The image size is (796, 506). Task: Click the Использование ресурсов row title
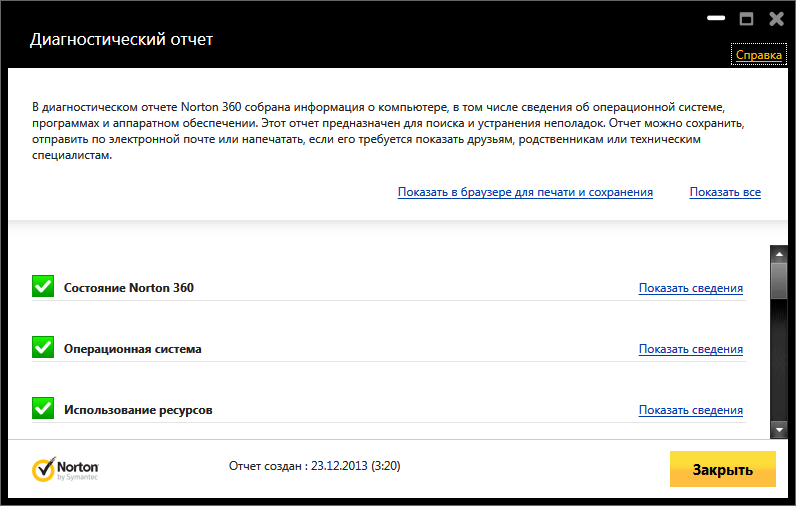(138, 410)
